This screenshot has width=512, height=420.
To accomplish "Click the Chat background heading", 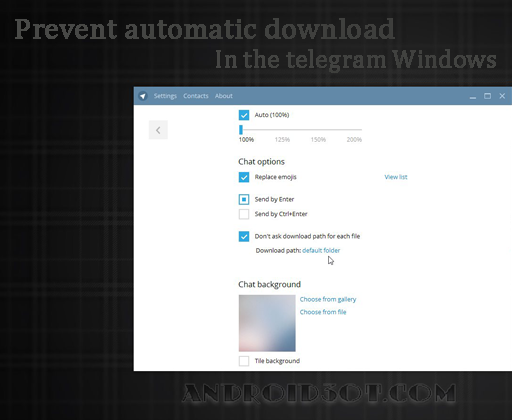I will 269,284.
